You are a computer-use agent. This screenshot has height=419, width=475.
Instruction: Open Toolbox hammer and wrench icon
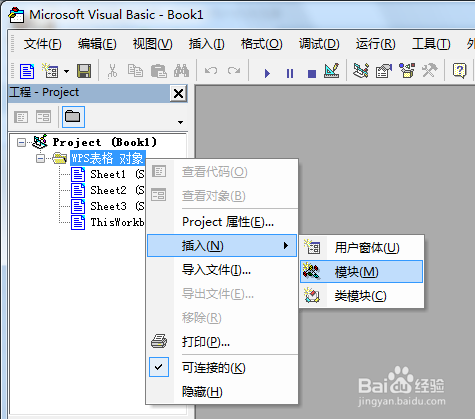point(429,71)
